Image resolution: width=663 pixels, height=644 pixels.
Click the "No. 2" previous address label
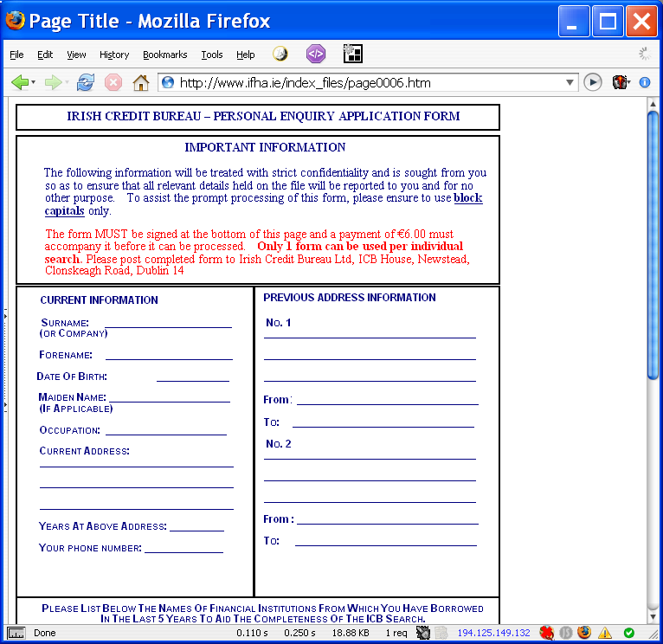coord(278,444)
